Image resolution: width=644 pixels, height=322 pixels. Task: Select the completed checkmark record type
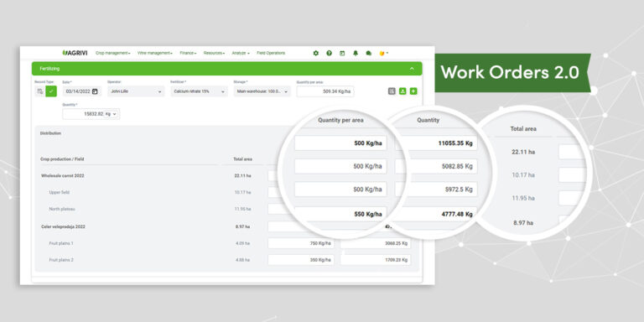(51, 91)
